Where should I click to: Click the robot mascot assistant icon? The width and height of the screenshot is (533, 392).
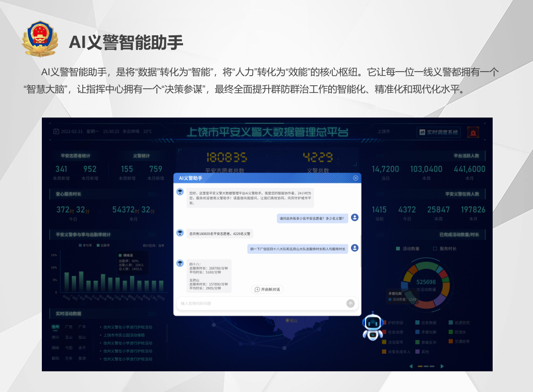tap(373, 326)
